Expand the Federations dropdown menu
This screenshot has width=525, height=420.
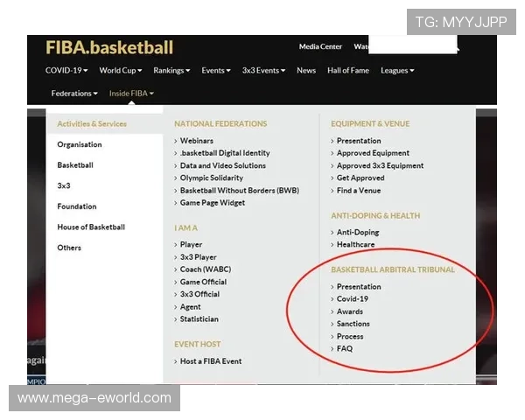pos(74,93)
